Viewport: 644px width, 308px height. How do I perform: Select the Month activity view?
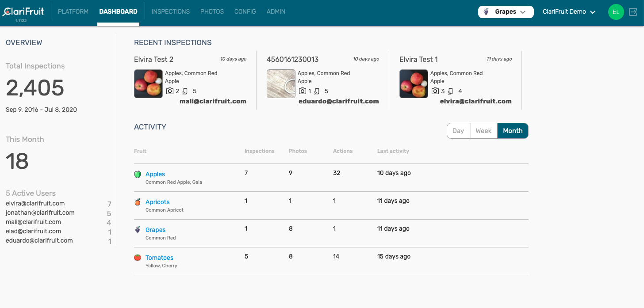(x=513, y=131)
